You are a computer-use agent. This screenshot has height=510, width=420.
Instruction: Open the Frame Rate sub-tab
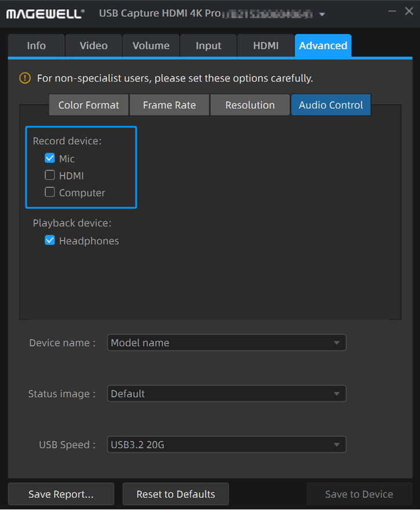pos(169,105)
